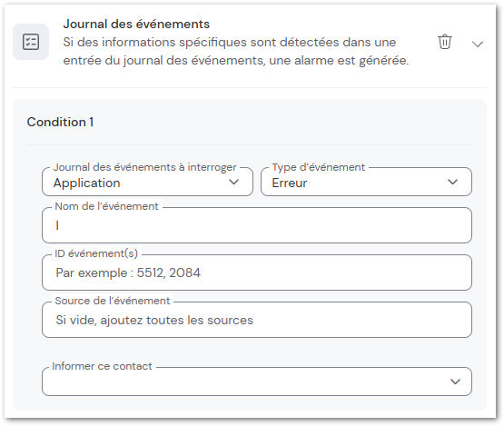504x426 pixels.
Task: Click the Informer ce contact chevron arrow
Action: point(456,381)
